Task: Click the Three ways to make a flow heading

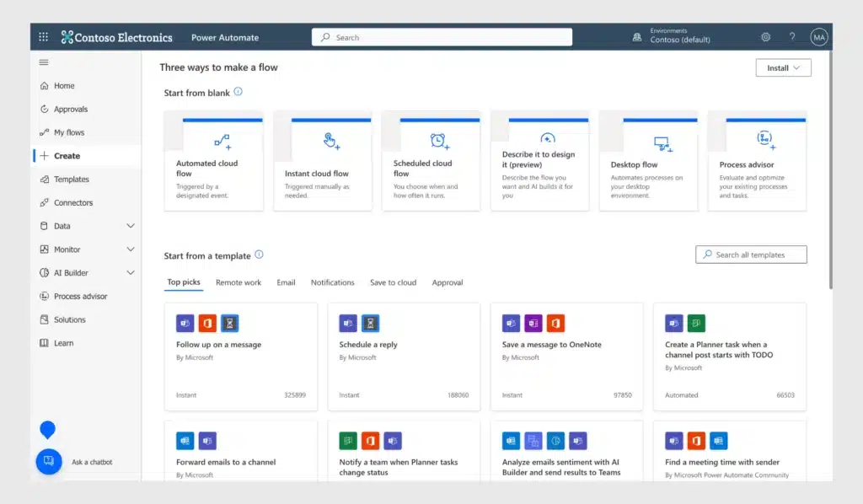Action: pos(218,67)
